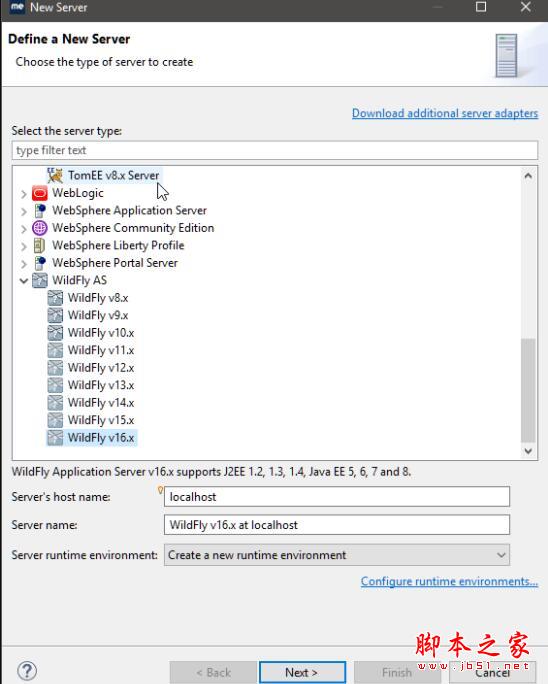Click the WildFly v12.x icon
The width and height of the screenshot is (548, 684).
(x=55, y=368)
